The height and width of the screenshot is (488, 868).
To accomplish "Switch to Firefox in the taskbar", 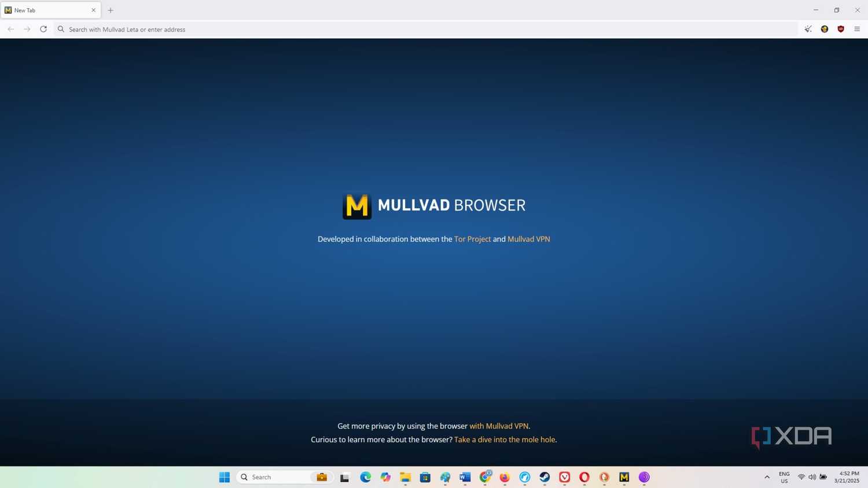I will [x=505, y=477].
